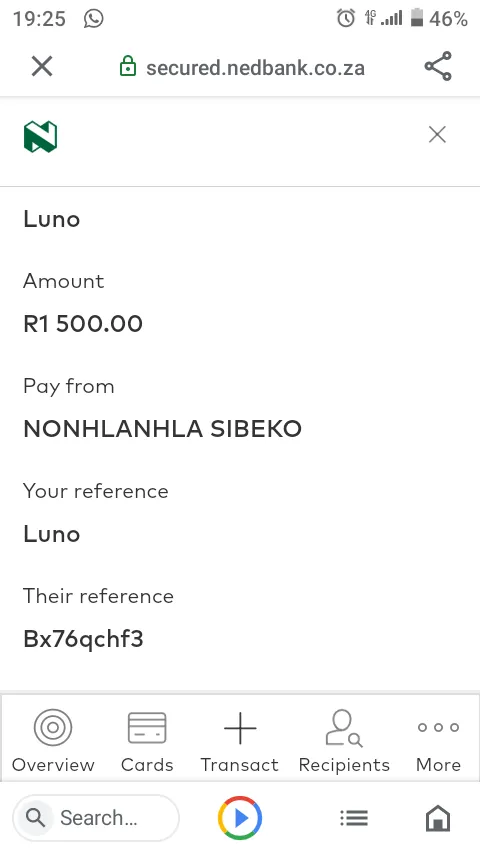Tap the green padlock security icon
The height and width of the screenshot is (854, 480).
(127, 66)
